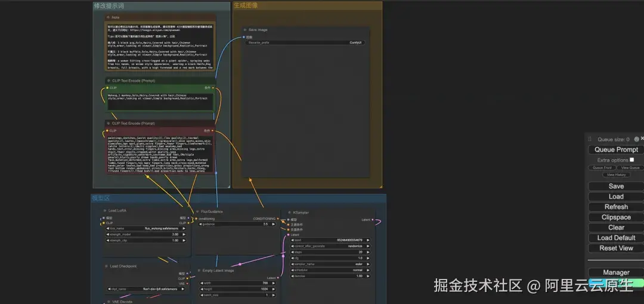Increase cfg value with right arrow
Screen dimensions: 644x304
tap(368, 258)
